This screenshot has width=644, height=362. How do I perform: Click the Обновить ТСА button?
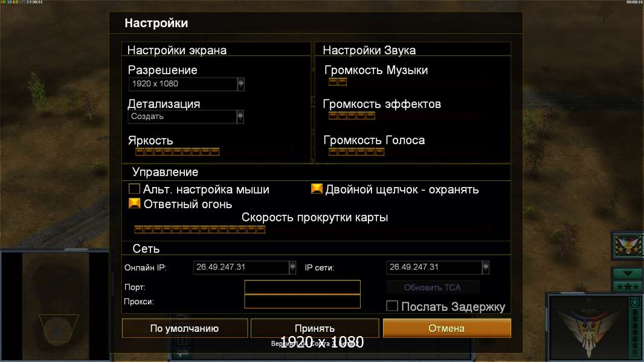tap(433, 287)
